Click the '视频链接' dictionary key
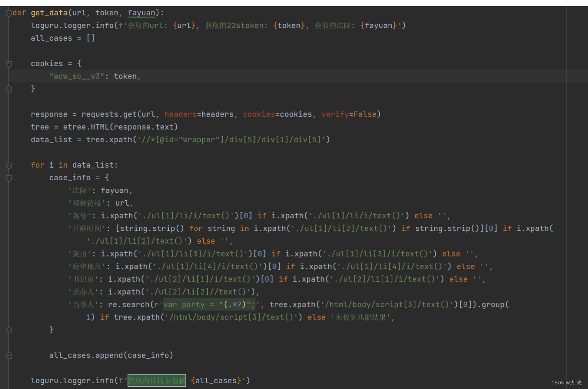 pos(87,203)
